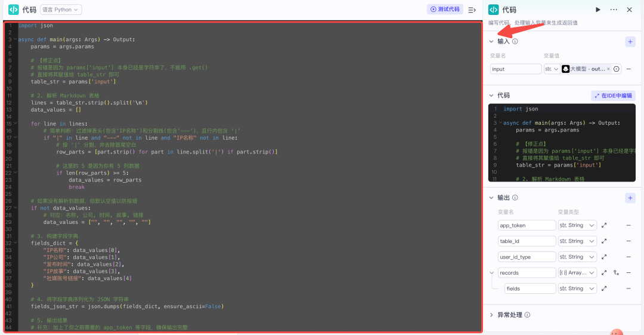Expand description icon for fields row
The width and height of the screenshot is (644, 335).
pyautogui.click(x=603, y=288)
